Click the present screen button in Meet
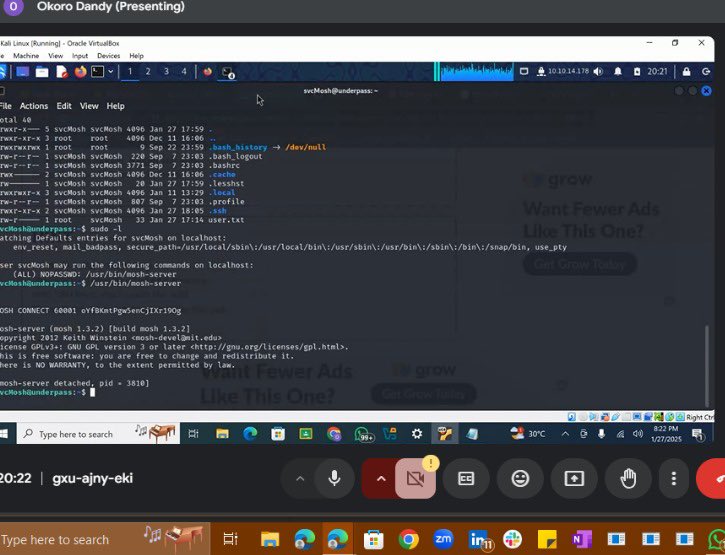725x555 pixels. coord(574,478)
